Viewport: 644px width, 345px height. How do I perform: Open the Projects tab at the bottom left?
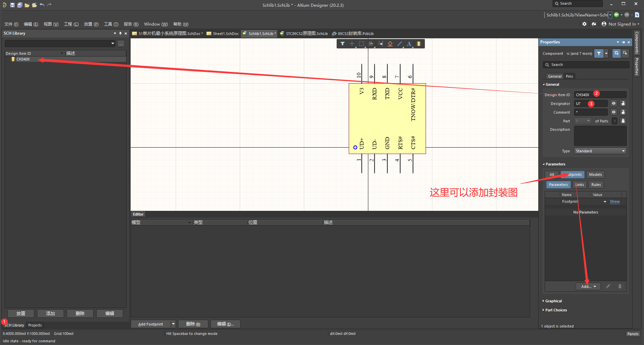[x=35, y=325]
